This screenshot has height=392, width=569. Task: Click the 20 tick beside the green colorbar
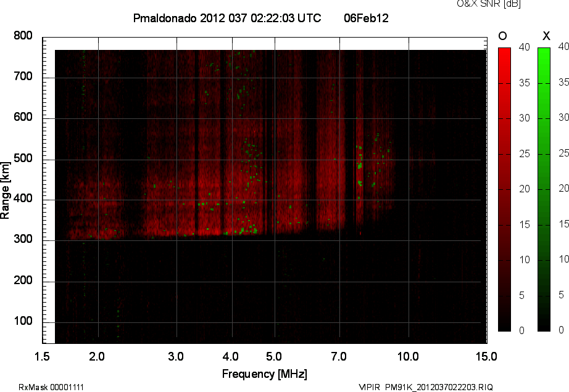click(562, 188)
